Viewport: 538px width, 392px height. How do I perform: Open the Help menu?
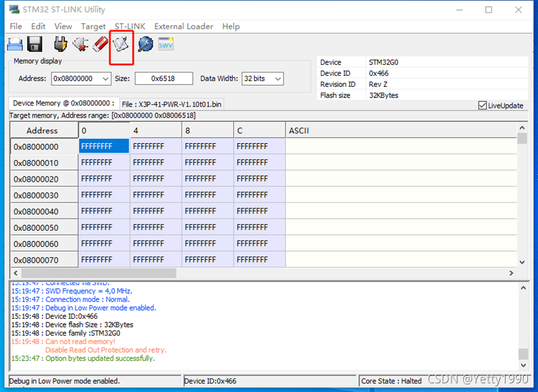(231, 26)
